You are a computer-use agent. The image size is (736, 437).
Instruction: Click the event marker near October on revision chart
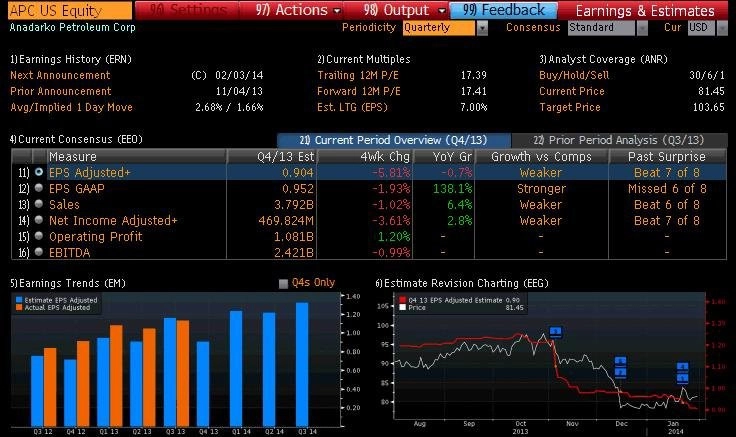click(x=555, y=332)
